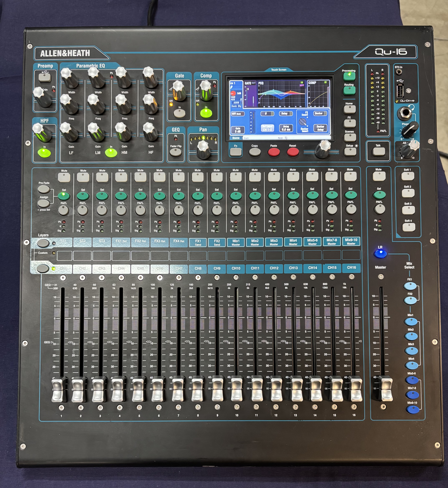
Task: Tap the Not Linked CH 1-2 button on the touchscreen
Action: [268, 128]
